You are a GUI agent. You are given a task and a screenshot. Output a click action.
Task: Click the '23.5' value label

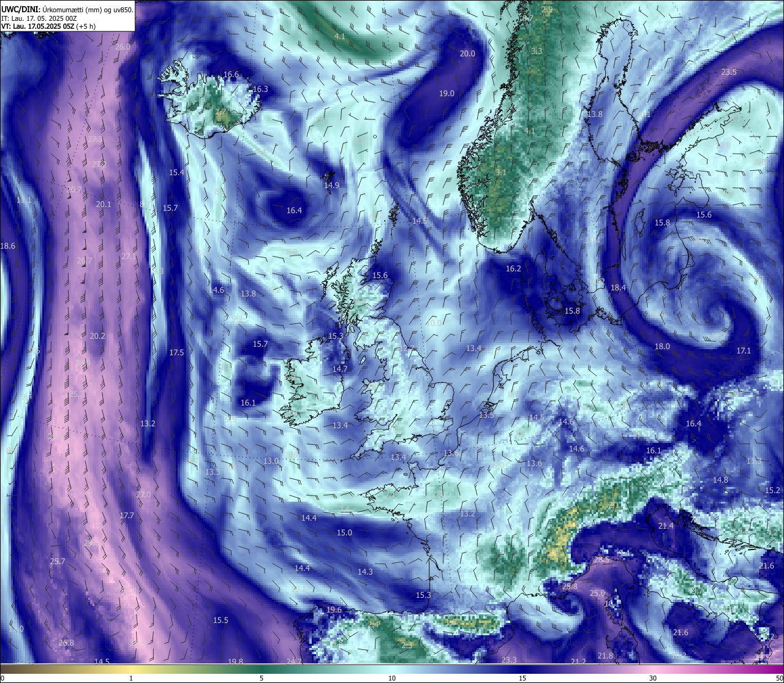click(x=729, y=72)
